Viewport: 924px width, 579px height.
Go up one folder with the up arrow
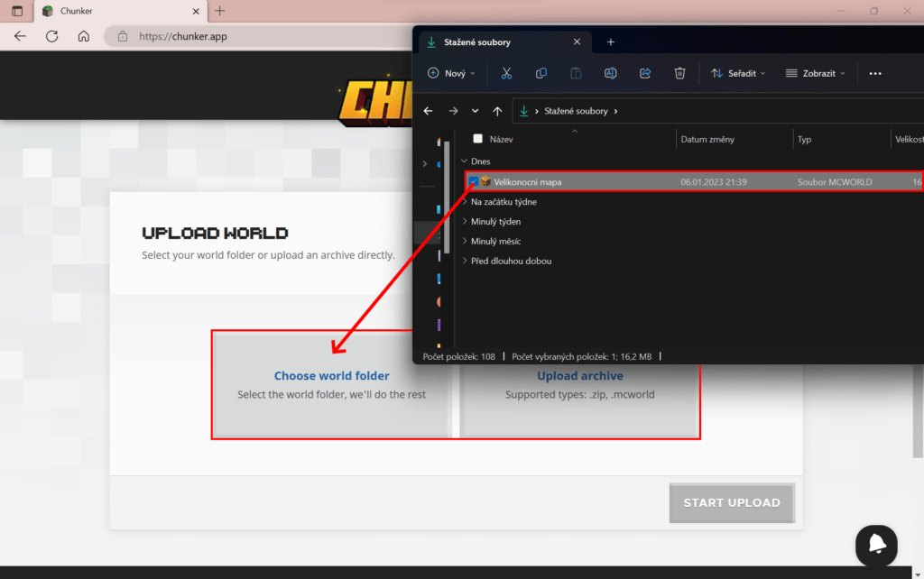(497, 111)
